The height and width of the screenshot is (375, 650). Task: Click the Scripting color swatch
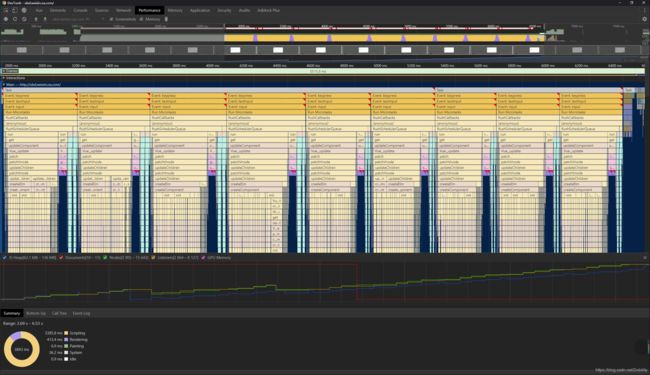pyautogui.click(x=66, y=333)
